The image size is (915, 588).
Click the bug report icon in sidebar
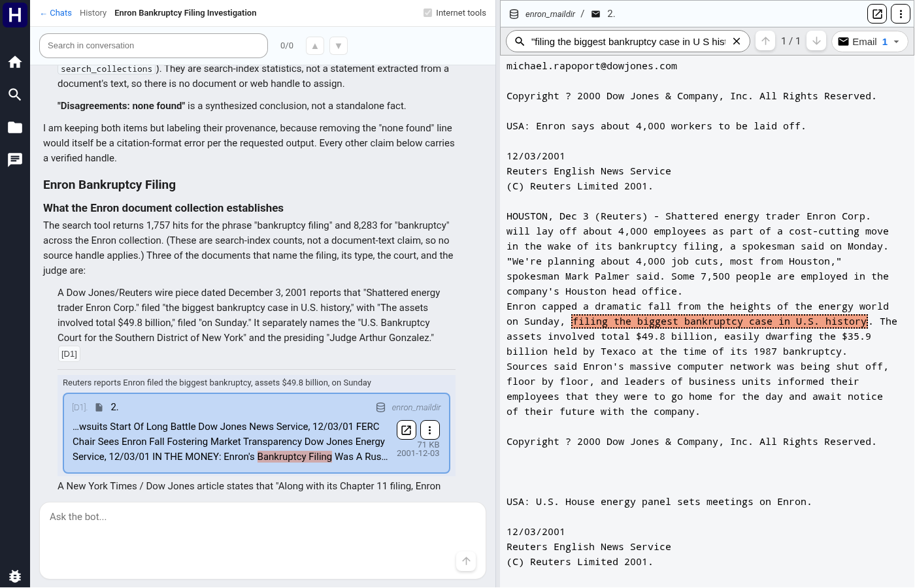pos(15,576)
